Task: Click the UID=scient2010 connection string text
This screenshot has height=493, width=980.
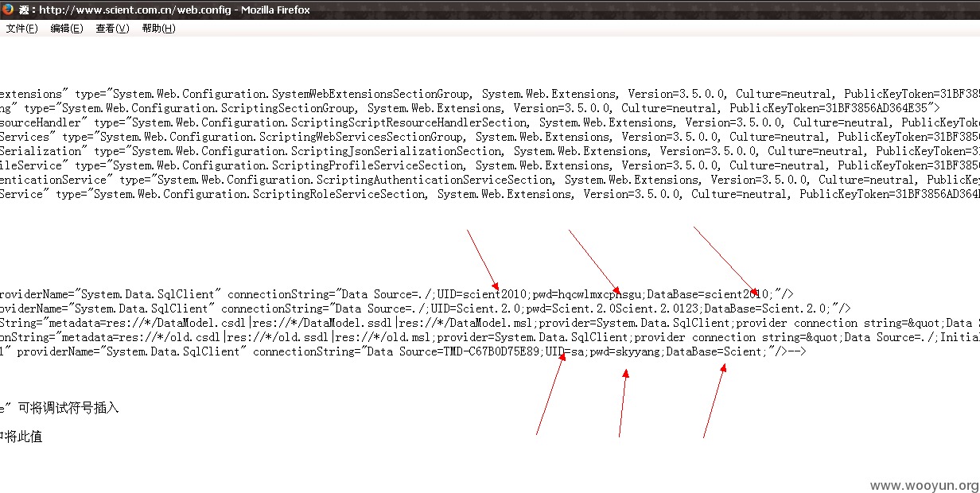Action: (x=482, y=294)
